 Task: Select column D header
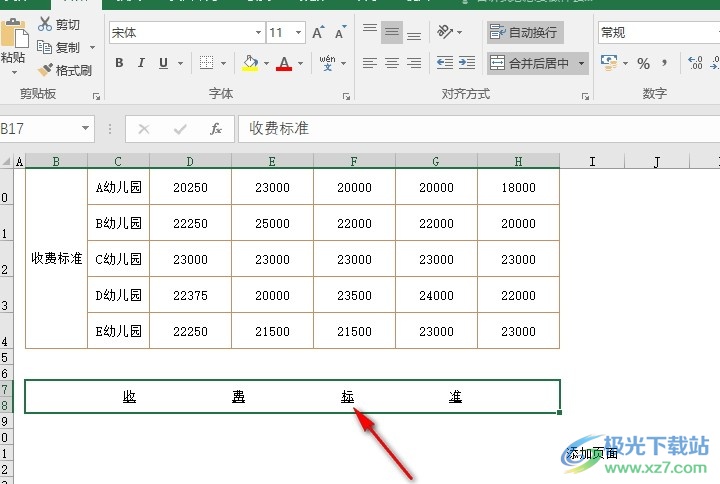(190, 161)
